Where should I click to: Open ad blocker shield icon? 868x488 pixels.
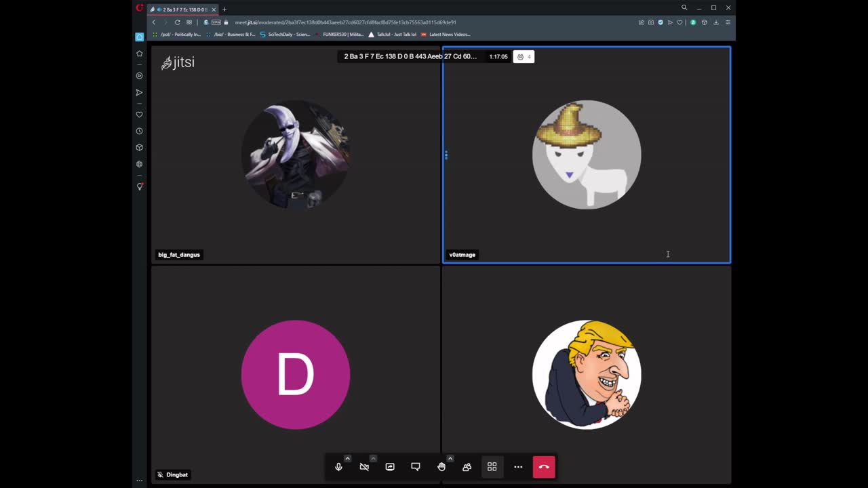tap(660, 22)
